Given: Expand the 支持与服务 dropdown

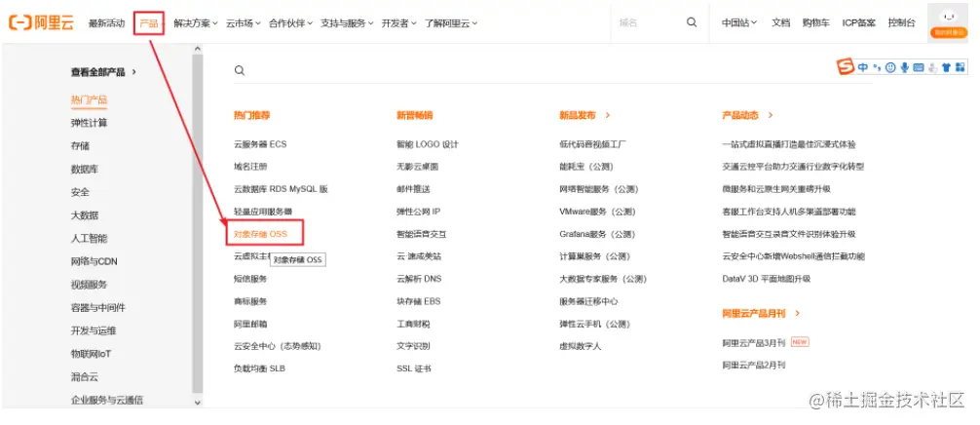Looking at the screenshot, I should [347, 23].
